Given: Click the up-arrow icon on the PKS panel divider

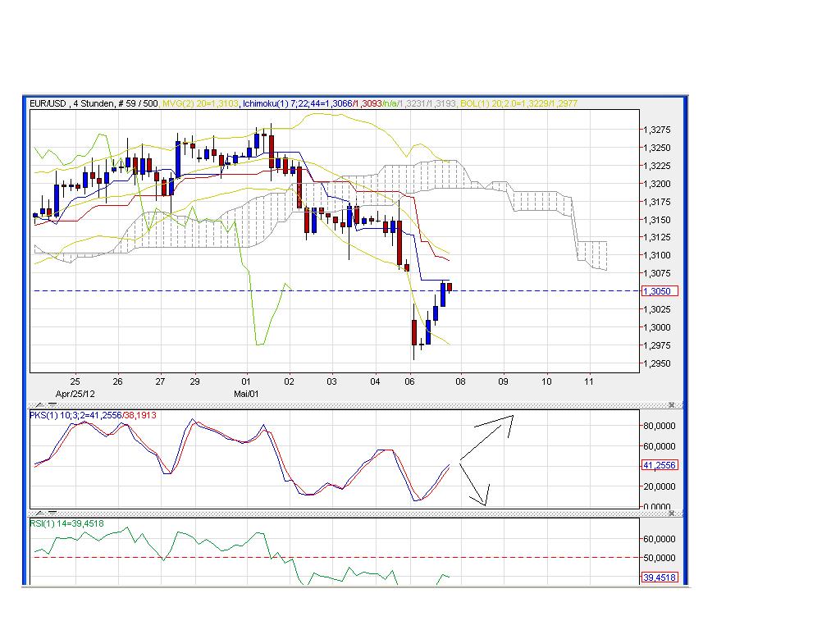Looking at the screenshot, I should 39,404.
